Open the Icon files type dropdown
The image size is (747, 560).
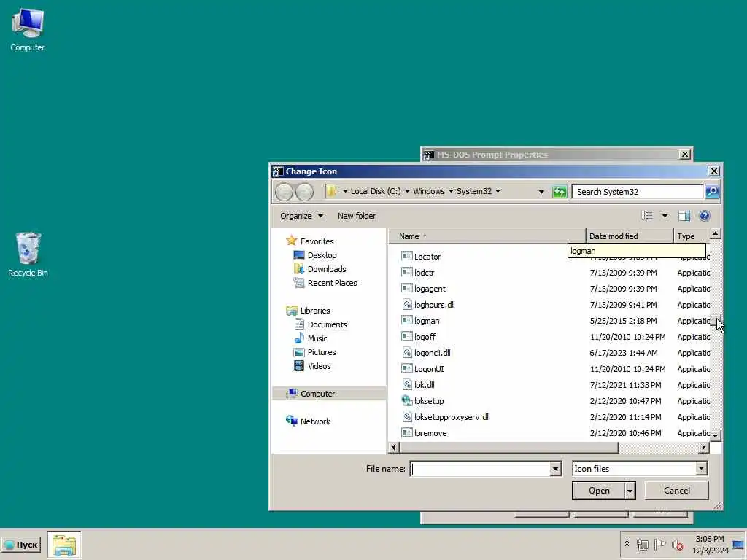click(701, 469)
